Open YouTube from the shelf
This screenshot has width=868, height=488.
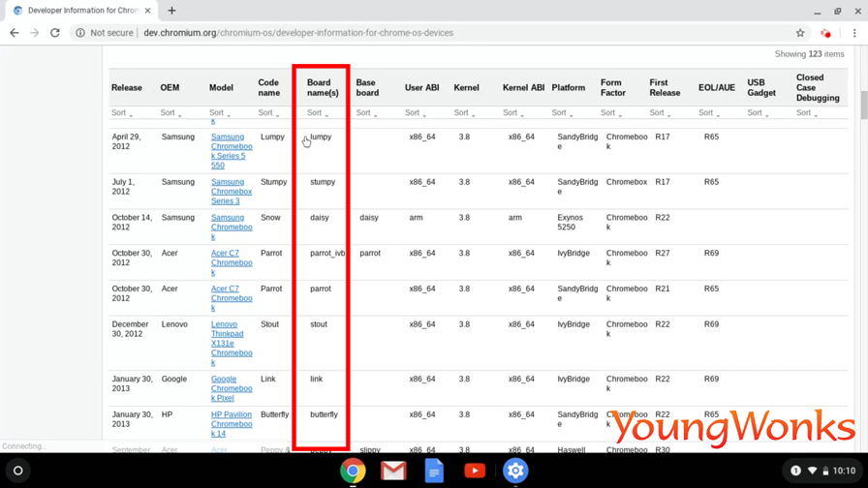(475, 471)
